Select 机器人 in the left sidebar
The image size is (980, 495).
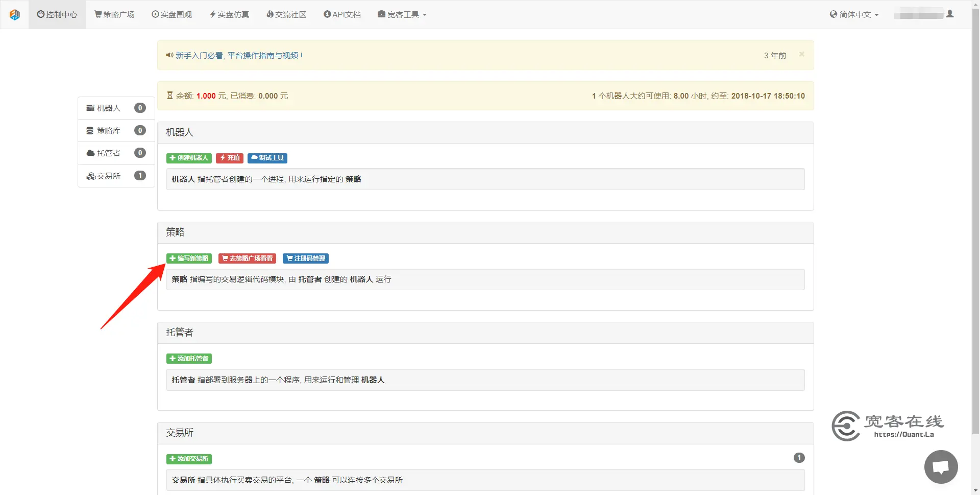(x=116, y=108)
